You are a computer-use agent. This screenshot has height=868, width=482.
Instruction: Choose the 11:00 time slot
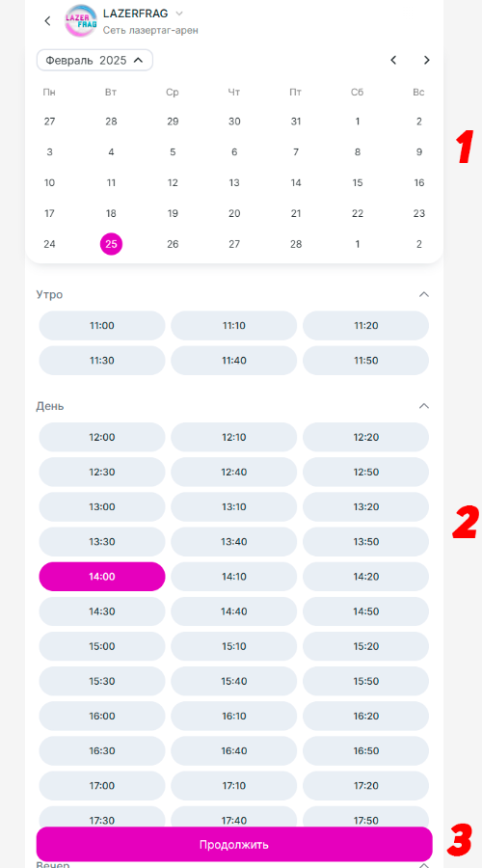102,326
